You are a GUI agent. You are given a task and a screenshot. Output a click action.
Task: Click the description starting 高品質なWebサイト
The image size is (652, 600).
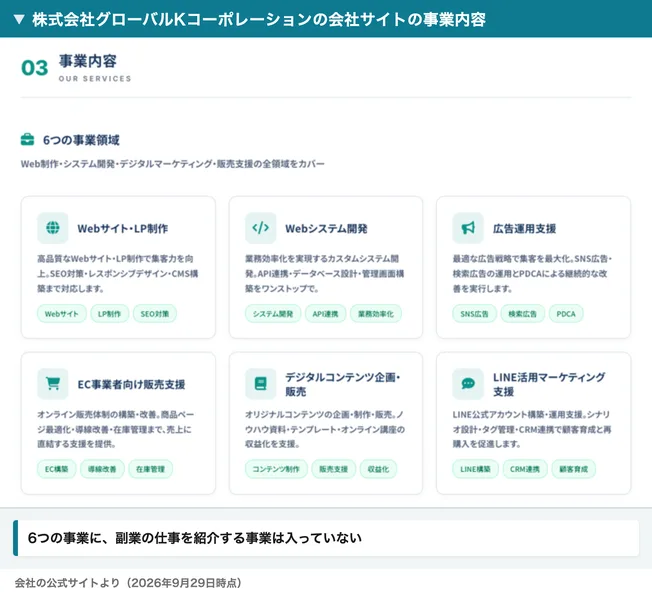(118, 273)
